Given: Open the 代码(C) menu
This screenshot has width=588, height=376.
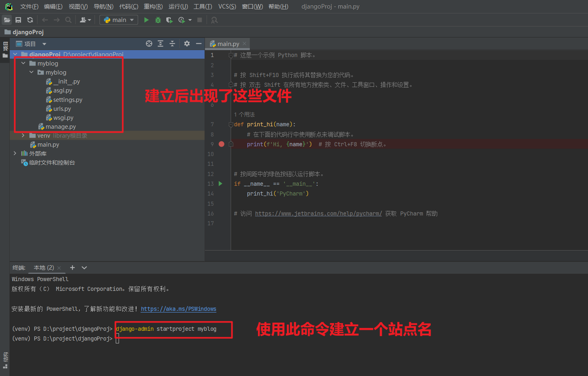Looking at the screenshot, I should click(129, 7).
